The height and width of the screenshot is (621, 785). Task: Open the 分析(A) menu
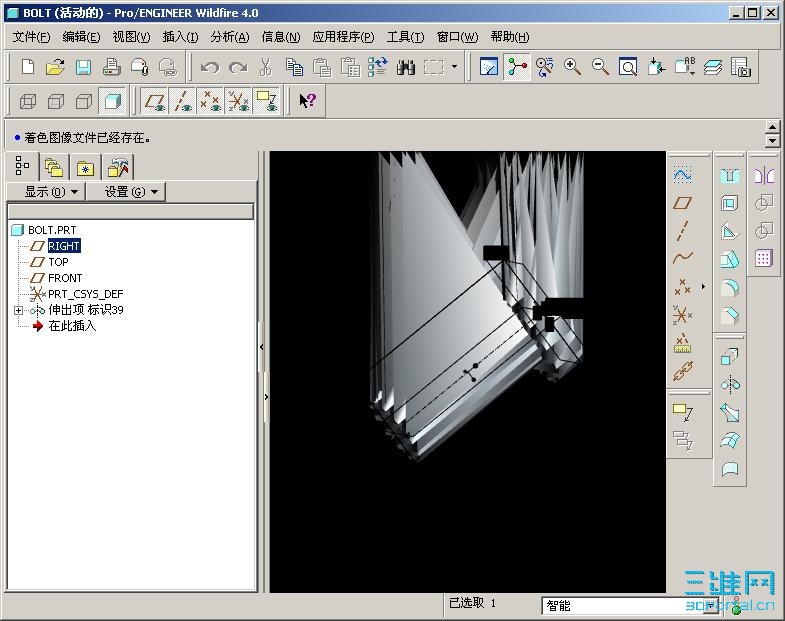click(229, 37)
